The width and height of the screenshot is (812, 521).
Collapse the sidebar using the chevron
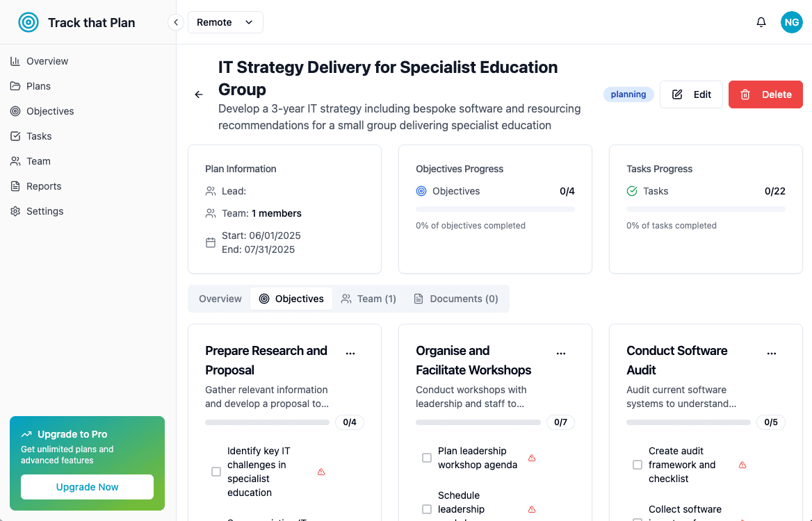click(175, 22)
